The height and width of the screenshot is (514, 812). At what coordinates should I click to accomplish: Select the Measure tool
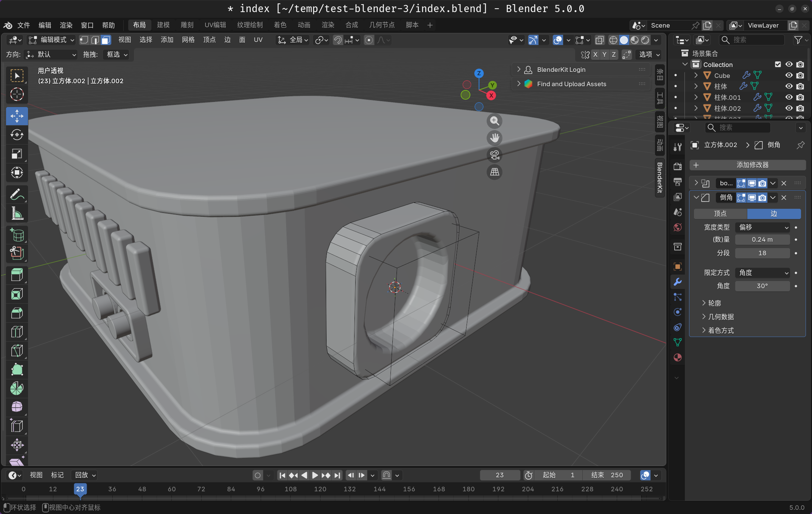17,214
